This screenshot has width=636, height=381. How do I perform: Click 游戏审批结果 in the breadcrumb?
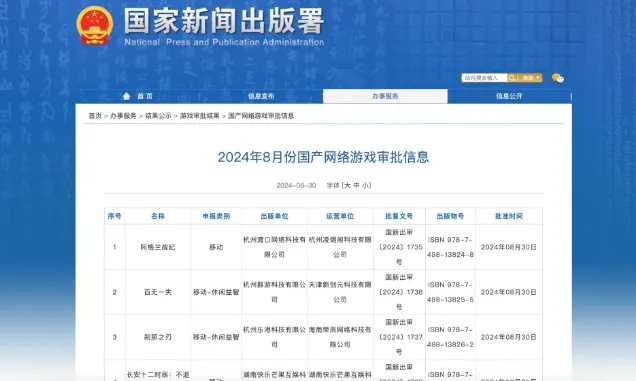(x=200, y=116)
